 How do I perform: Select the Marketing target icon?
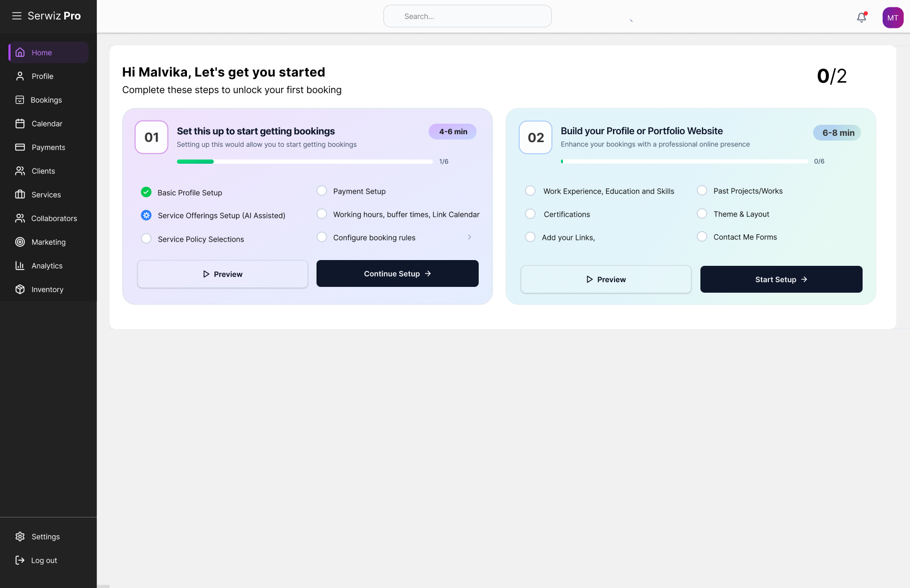pos(20,242)
